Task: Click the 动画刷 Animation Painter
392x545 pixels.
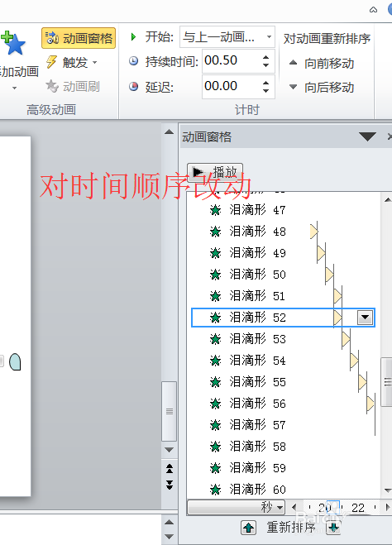Action: (72, 86)
